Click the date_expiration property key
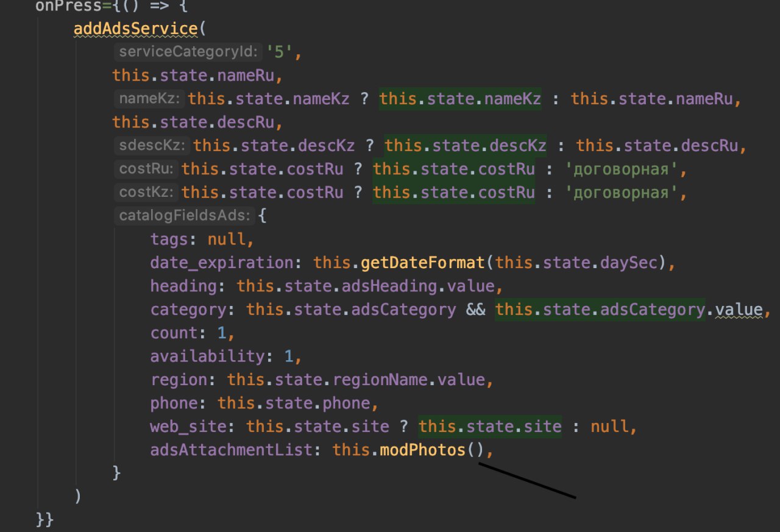This screenshot has height=532, width=780. coord(222,263)
